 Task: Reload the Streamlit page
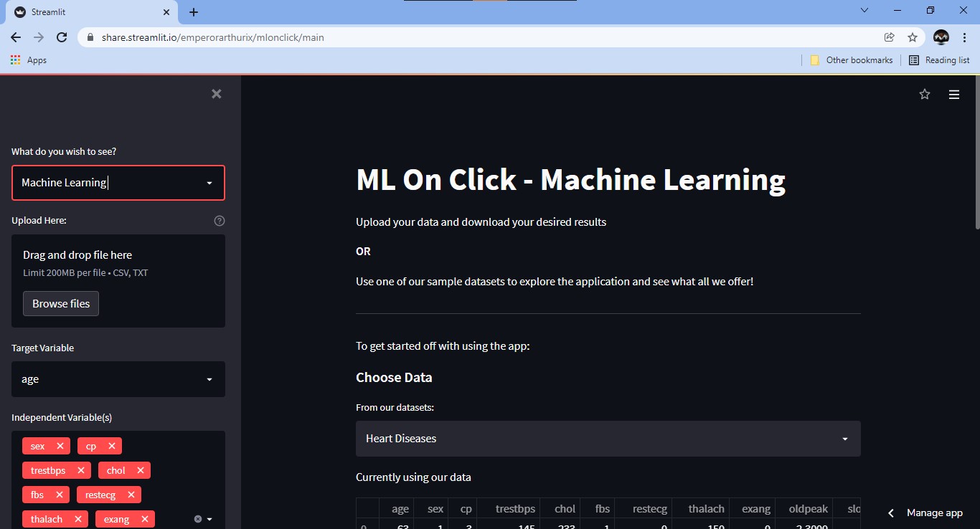click(62, 37)
